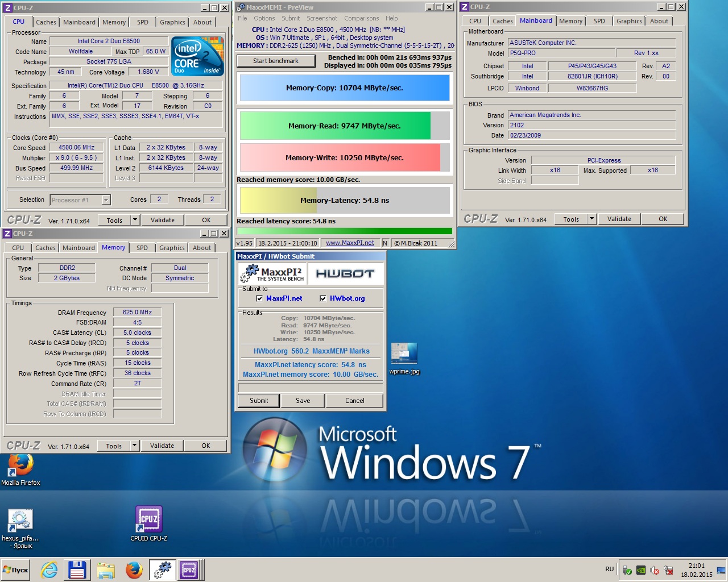Switch to MaxxMEM gears taskbar icon
This screenshot has width=728, height=582.
(x=162, y=570)
